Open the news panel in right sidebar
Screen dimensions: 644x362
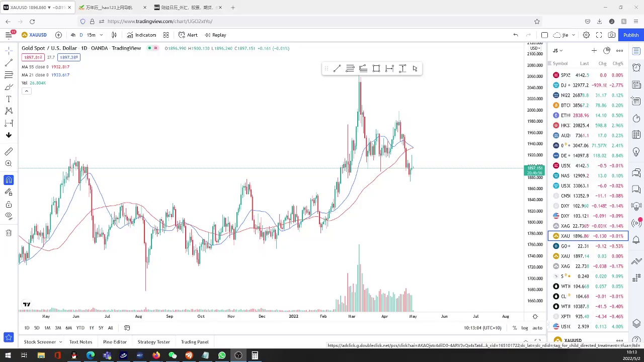[636, 84]
